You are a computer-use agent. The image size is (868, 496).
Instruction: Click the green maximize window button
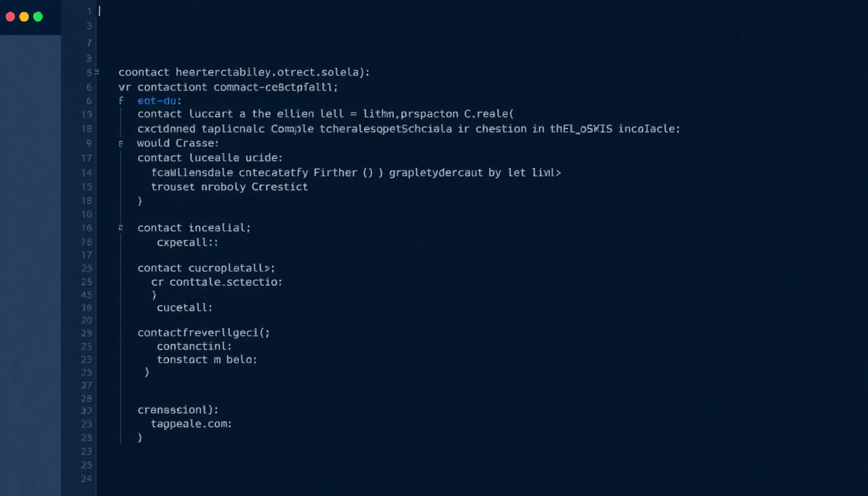(x=37, y=17)
